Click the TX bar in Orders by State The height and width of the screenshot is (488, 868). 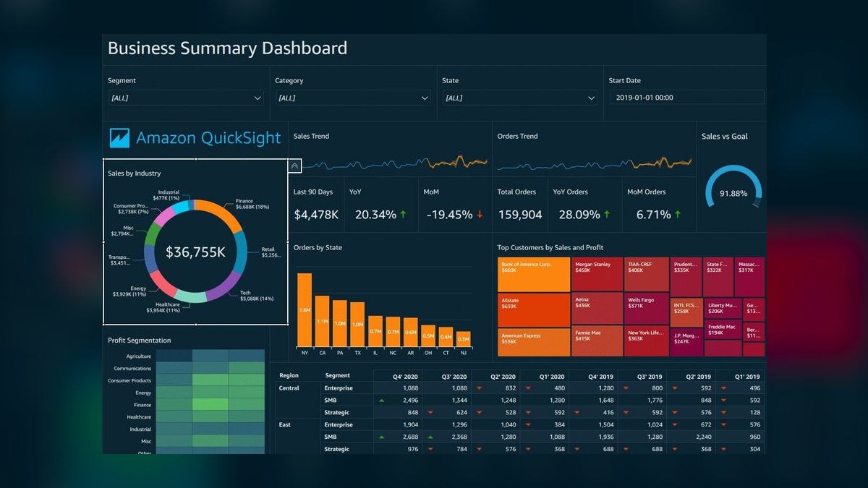click(x=357, y=325)
